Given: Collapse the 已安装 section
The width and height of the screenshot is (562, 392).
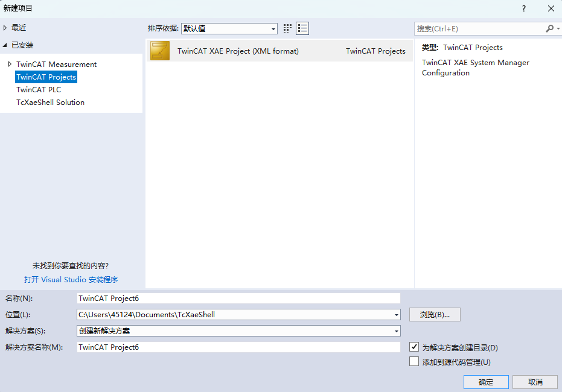Looking at the screenshot, I should [5, 45].
